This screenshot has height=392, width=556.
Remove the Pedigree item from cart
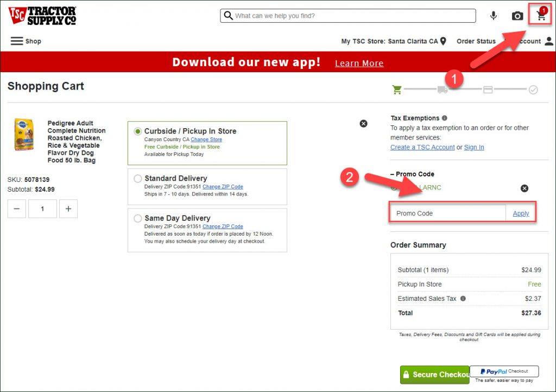(363, 124)
